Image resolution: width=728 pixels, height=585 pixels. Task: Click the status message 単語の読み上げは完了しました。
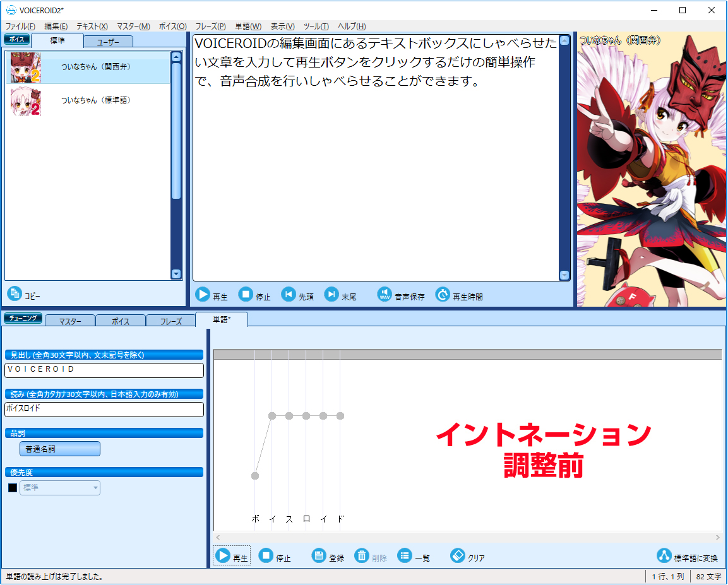54,577
